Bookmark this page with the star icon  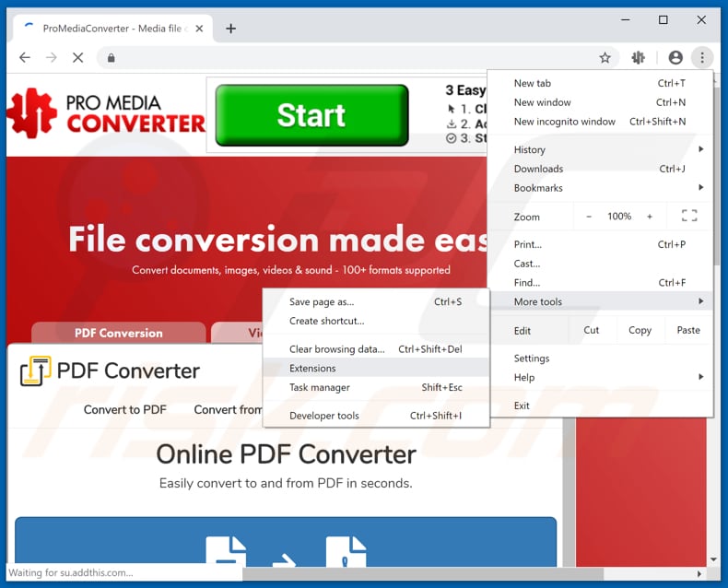coord(605,57)
